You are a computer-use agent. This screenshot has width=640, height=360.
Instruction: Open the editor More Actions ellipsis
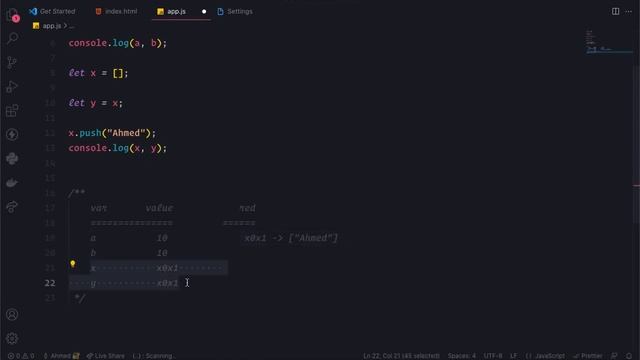[x=629, y=11]
